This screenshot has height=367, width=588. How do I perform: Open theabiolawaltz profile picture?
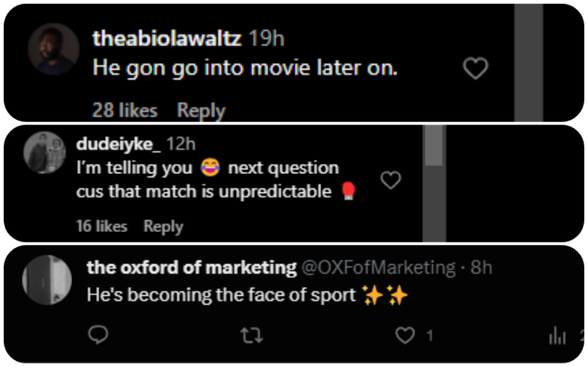pos(53,49)
